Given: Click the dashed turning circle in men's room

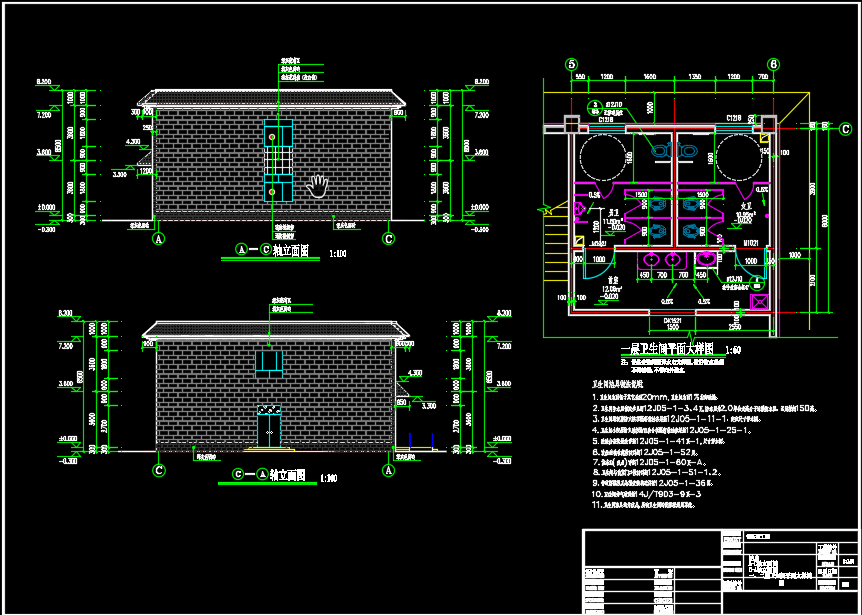Looking at the screenshot, I should coord(603,155).
